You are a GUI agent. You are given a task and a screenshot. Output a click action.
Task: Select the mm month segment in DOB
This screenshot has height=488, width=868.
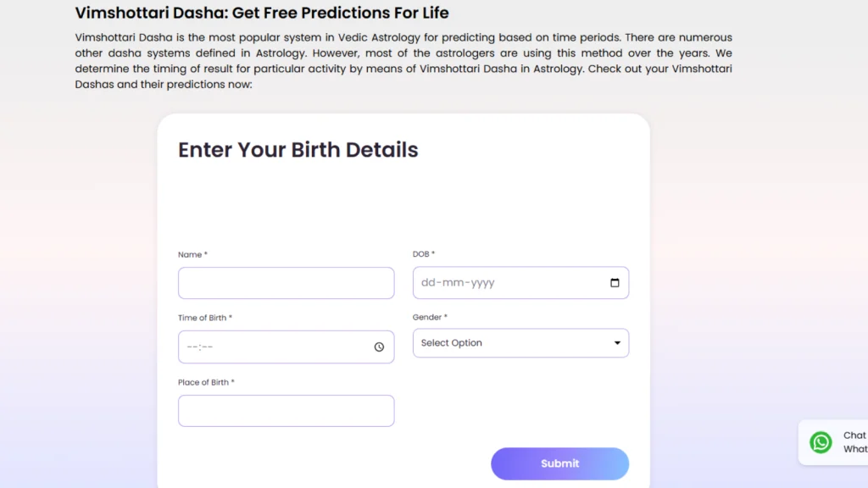(453, 283)
